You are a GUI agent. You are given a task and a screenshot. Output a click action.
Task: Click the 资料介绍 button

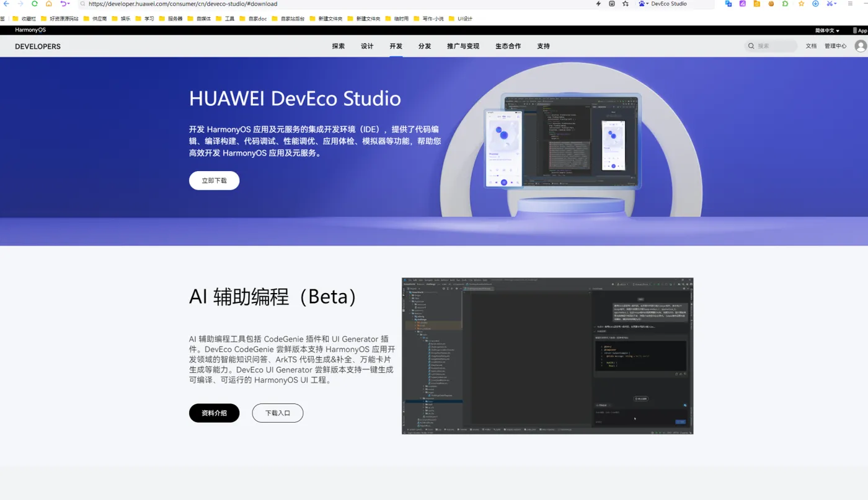click(x=214, y=413)
